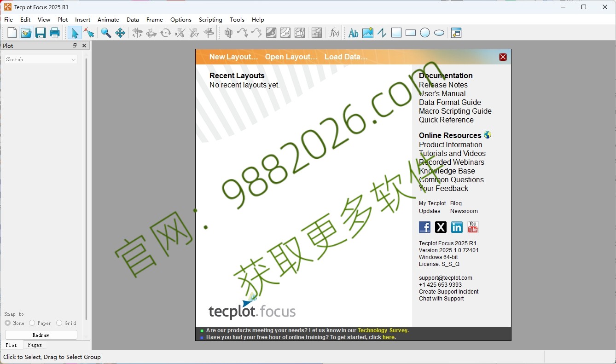This screenshot has width=616, height=364.
Task: Click the Save floppy disk icon
Action: (41, 33)
